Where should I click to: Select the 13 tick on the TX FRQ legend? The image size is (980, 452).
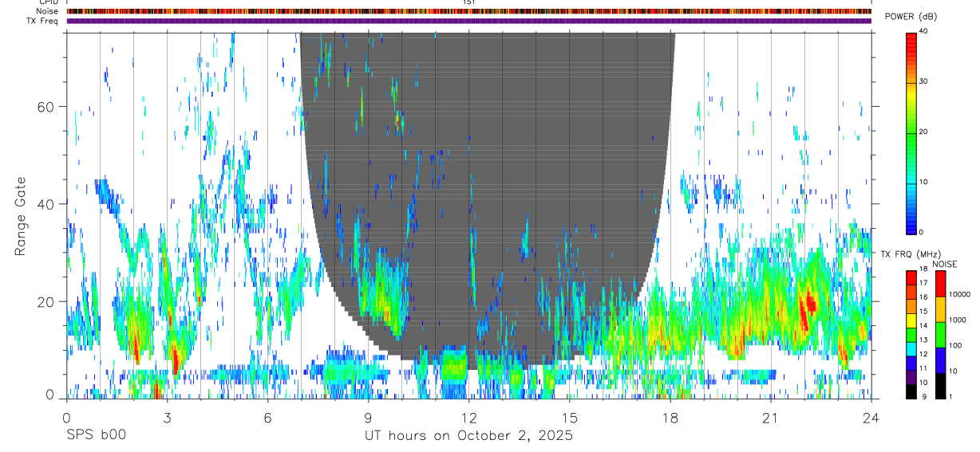coord(923,340)
